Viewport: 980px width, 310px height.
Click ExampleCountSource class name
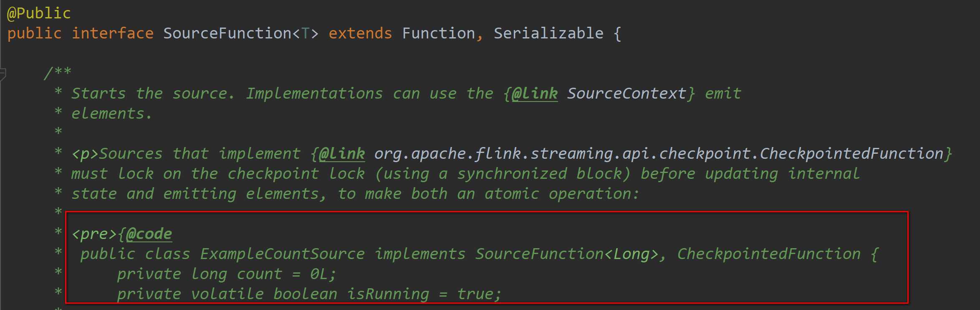coord(283,254)
